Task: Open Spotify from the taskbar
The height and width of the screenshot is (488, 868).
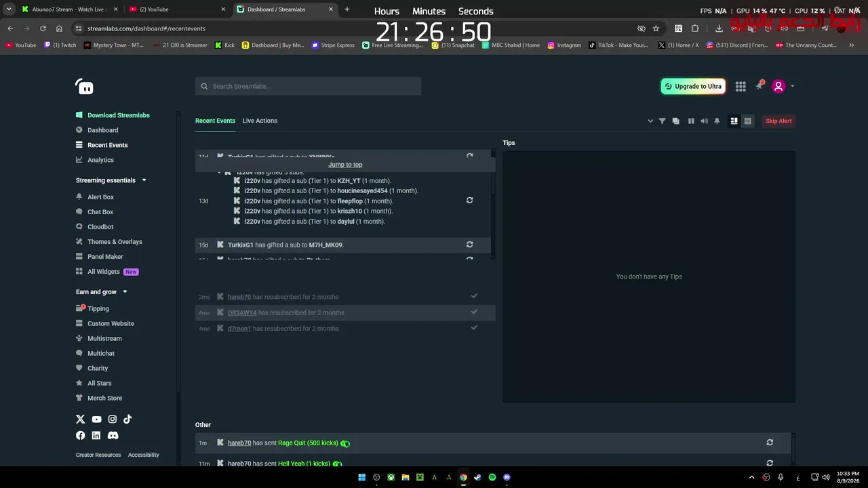Action: tap(492, 477)
